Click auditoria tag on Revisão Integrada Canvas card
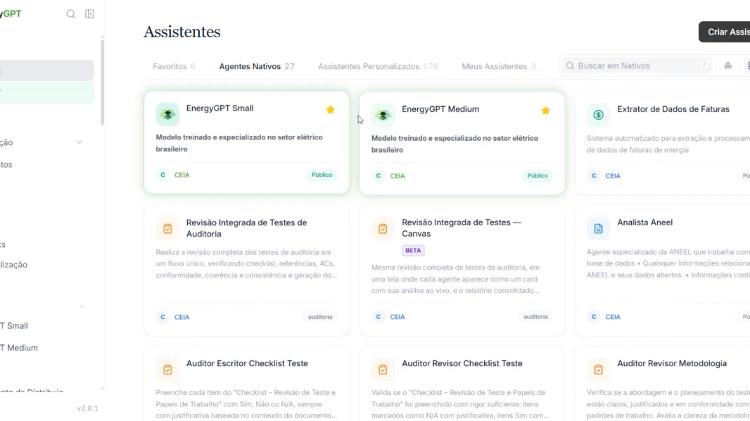 [535, 317]
